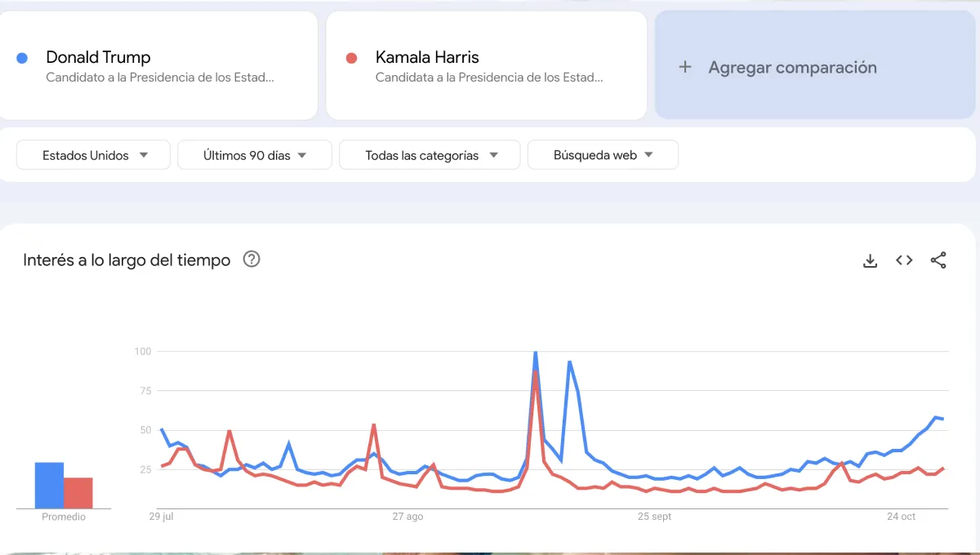Open the Últimos 90 días time range dropdown
Screen dimensions: 980x555
(254, 154)
